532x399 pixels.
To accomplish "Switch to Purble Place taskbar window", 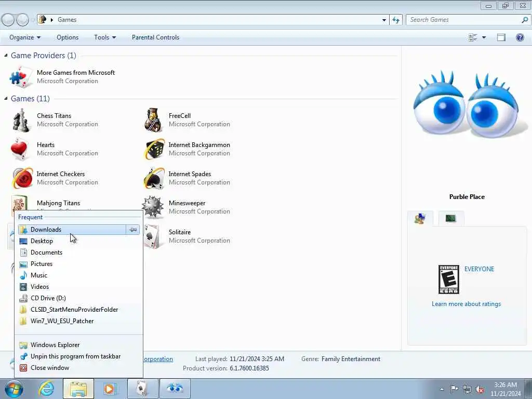I will click(x=175, y=389).
